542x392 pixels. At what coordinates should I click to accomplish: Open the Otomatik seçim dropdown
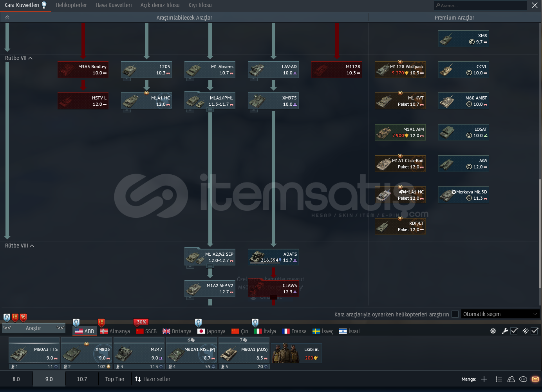pos(500,314)
